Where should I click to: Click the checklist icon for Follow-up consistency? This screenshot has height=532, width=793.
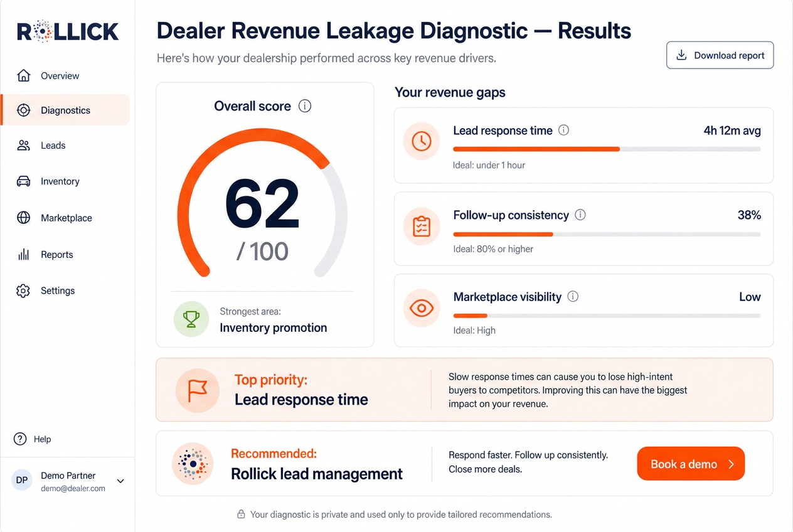[422, 226]
